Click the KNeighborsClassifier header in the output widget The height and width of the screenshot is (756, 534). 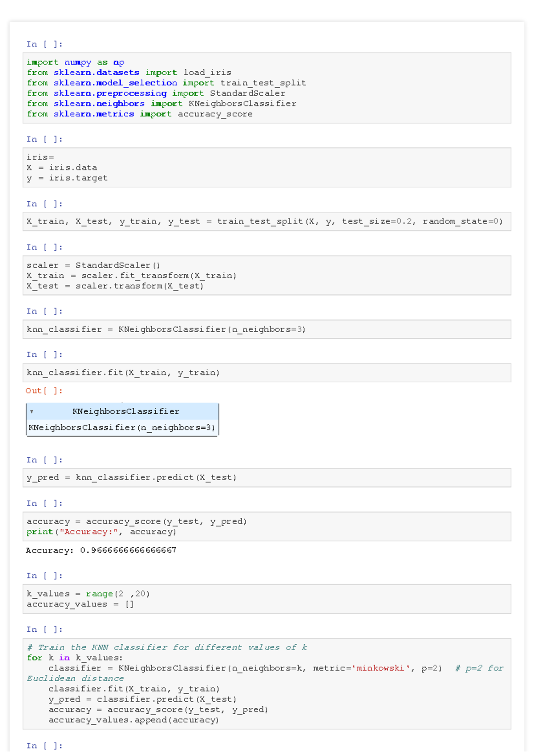click(123, 411)
